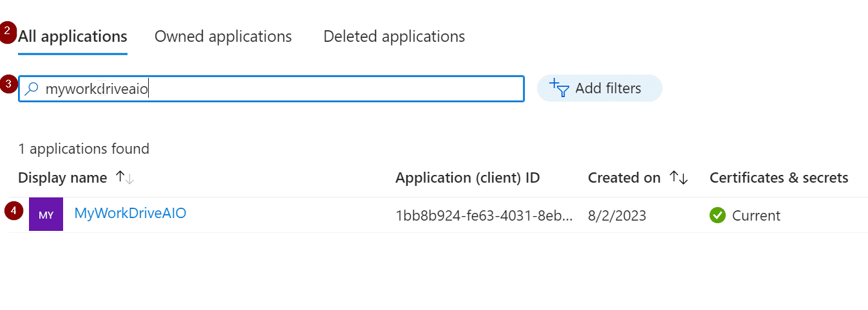Click the 8/2/2023 created date cell

pyautogui.click(x=617, y=216)
